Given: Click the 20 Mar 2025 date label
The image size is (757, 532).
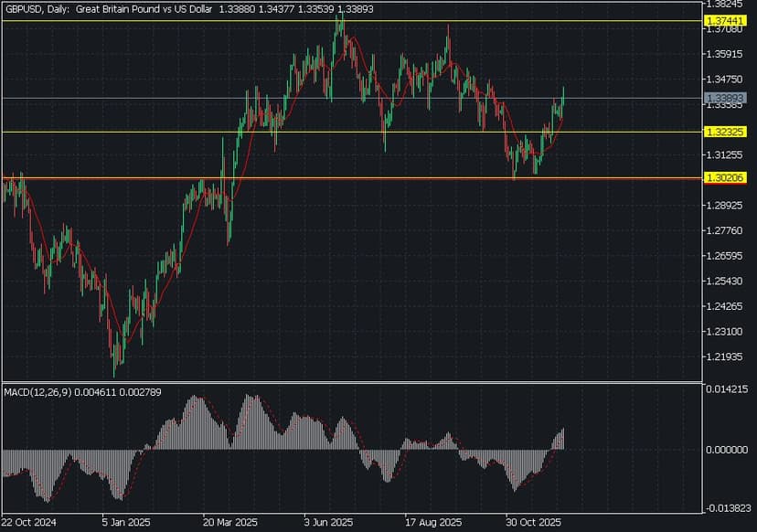Looking at the screenshot, I should [229, 524].
